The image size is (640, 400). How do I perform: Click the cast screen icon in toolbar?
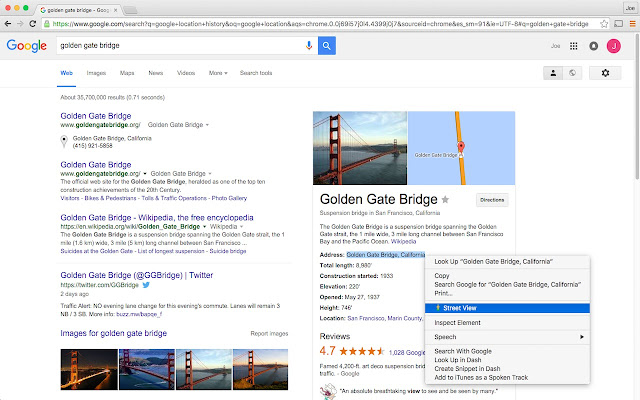pyautogui.click(x=618, y=24)
